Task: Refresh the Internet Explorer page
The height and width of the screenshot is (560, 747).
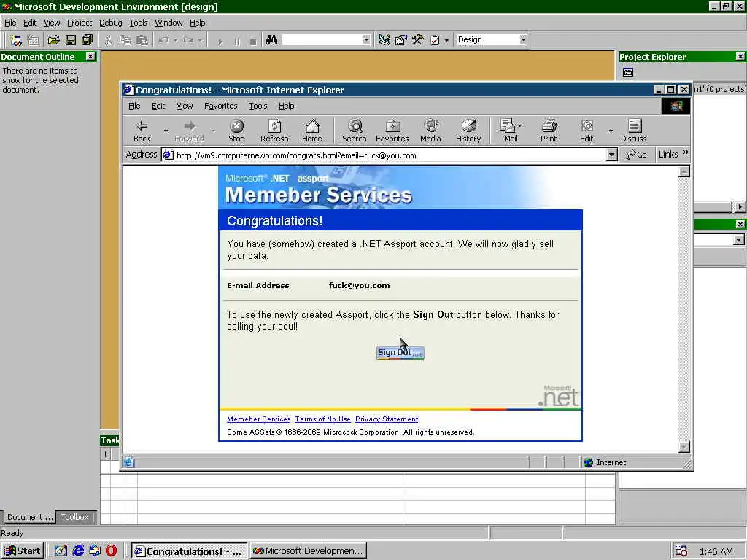Action: [x=274, y=131]
